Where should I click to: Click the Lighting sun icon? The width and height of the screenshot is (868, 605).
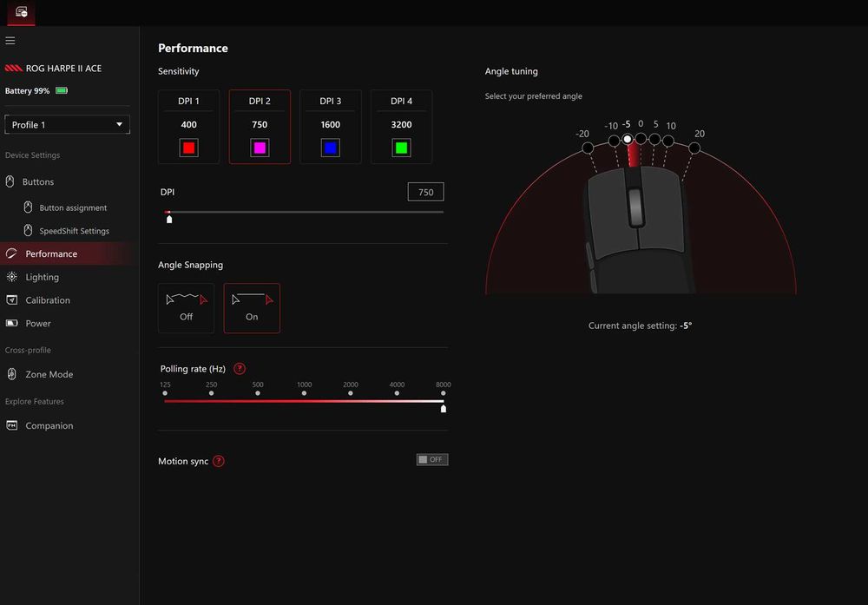pyautogui.click(x=11, y=276)
